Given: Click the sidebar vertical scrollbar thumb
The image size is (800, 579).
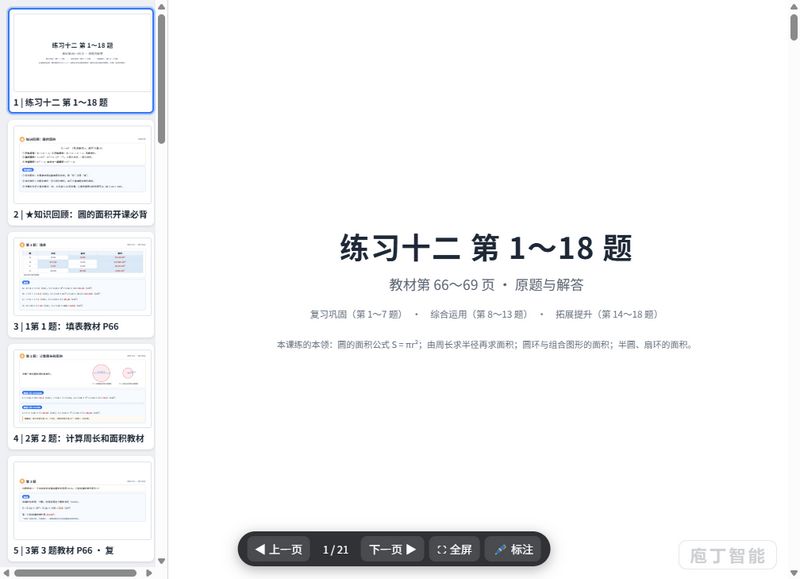Looking at the screenshot, I should pos(161,79).
